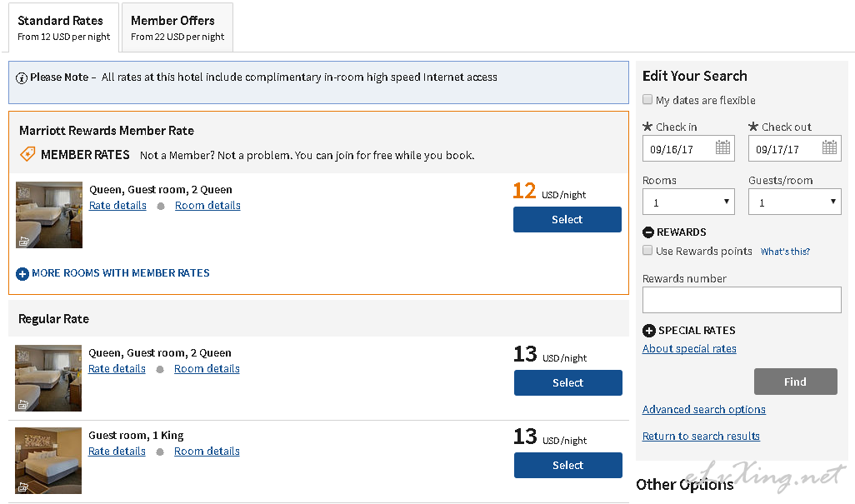Click the member rates tag icon
The width and height of the screenshot is (855, 504).
(x=27, y=154)
